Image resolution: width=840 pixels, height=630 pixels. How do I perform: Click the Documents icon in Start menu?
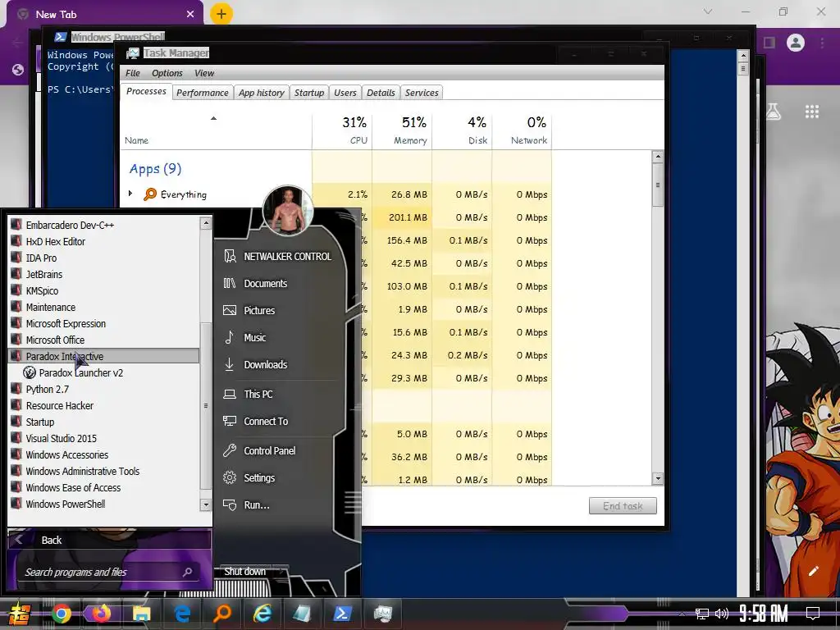point(230,283)
